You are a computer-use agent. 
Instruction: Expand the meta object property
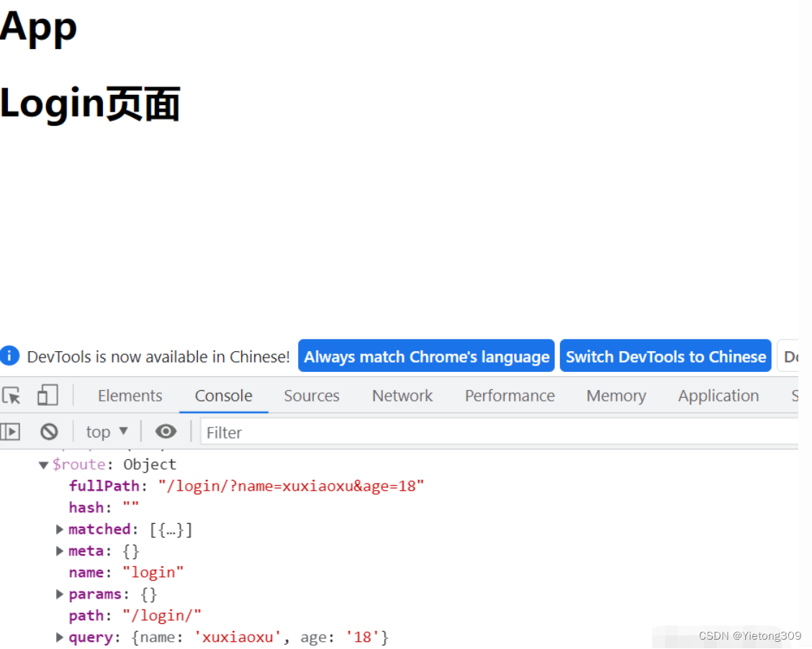click(59, 550)
